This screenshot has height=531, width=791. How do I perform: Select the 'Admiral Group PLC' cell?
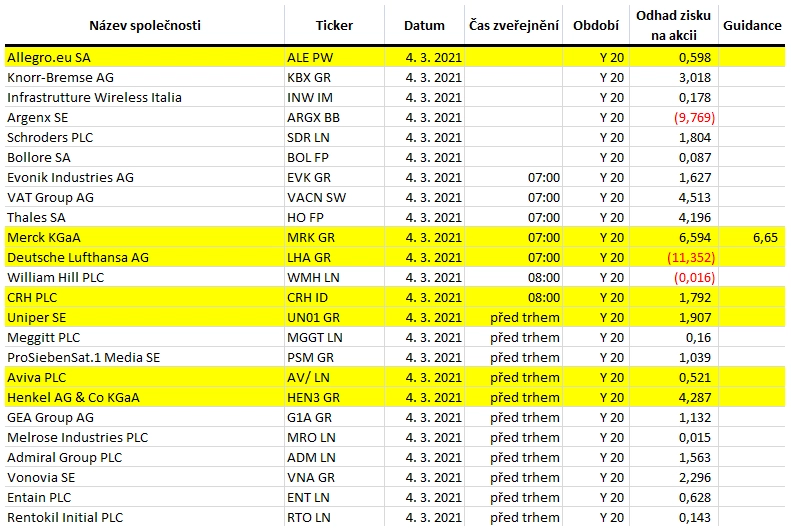[x=145, y=457]
